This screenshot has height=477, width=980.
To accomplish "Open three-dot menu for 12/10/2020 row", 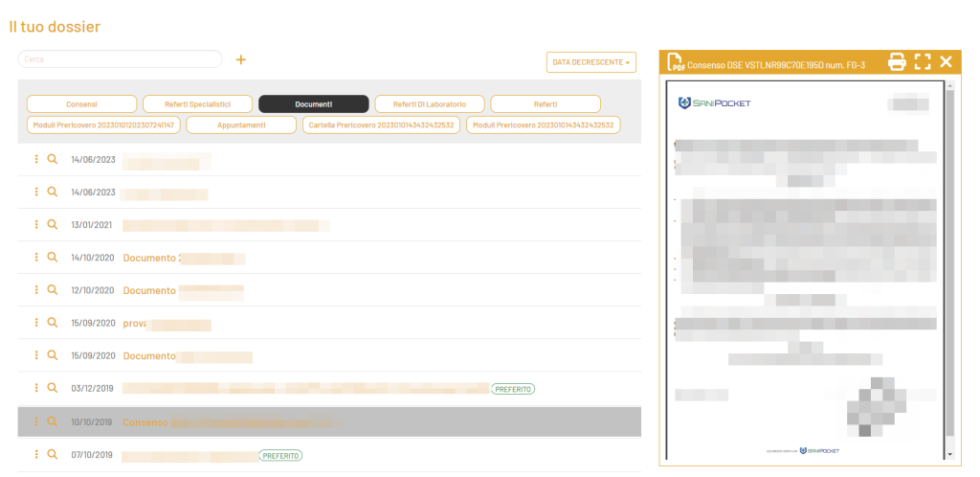I will [36, 290].
